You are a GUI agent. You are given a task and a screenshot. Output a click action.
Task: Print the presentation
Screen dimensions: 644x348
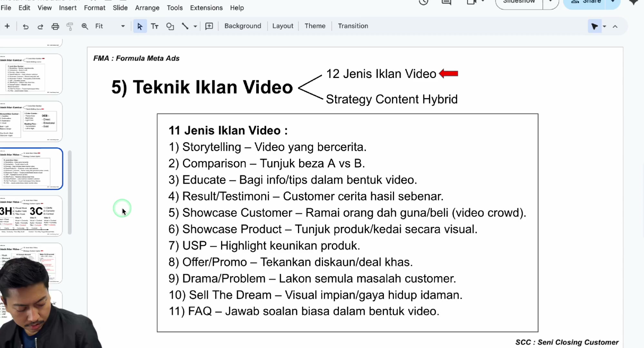coord(55,26)
